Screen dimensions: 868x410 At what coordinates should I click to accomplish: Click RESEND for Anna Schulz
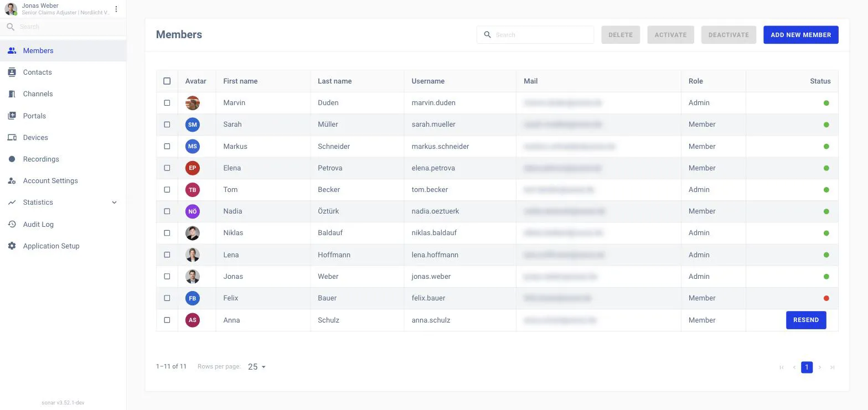[x=806, y=320]
